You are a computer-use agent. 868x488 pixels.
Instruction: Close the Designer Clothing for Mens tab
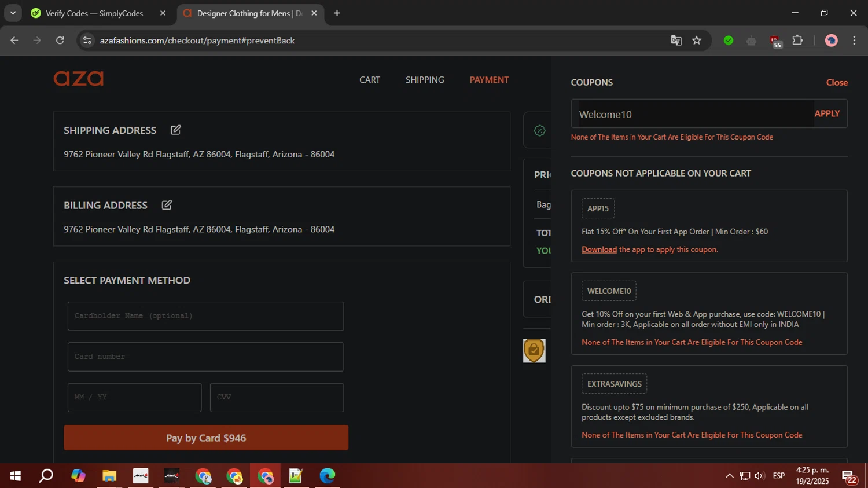[x=314, y=13]
